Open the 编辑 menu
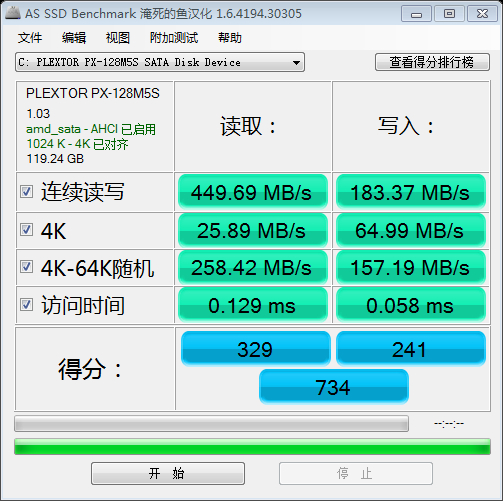The width and height of the screenshot is (503, 501). [x=74, y=38]
